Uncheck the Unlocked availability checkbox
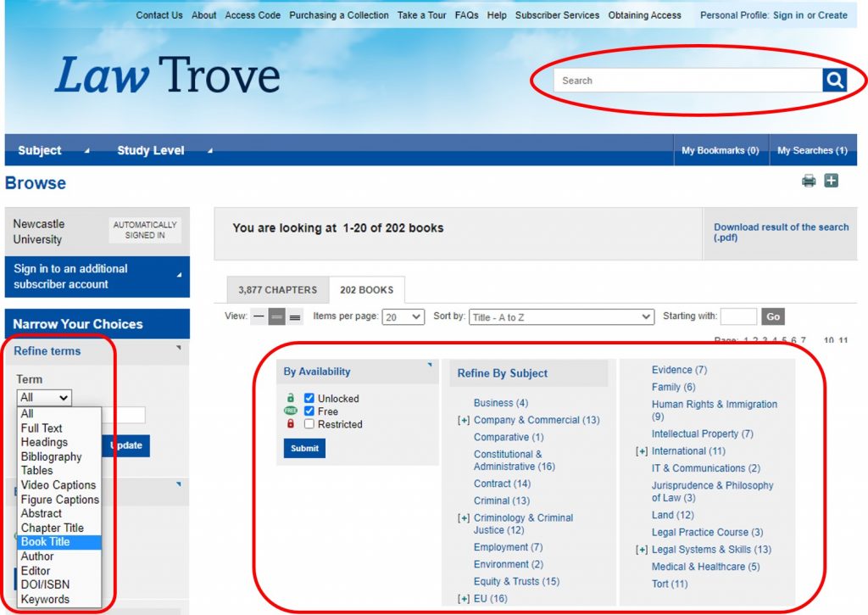The height and width of the screenshot is (615, 868). click(x=309, y=398)
